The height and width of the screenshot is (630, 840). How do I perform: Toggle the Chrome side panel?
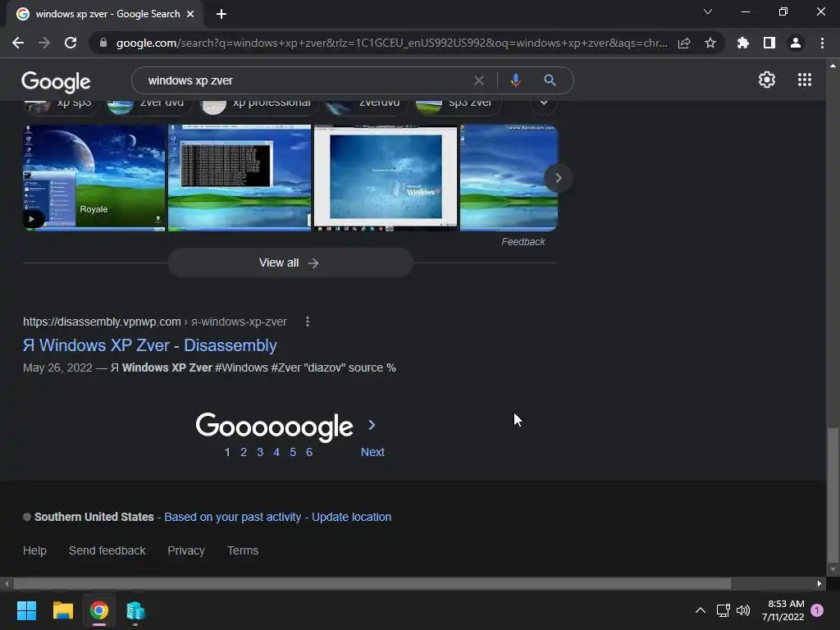769,43
